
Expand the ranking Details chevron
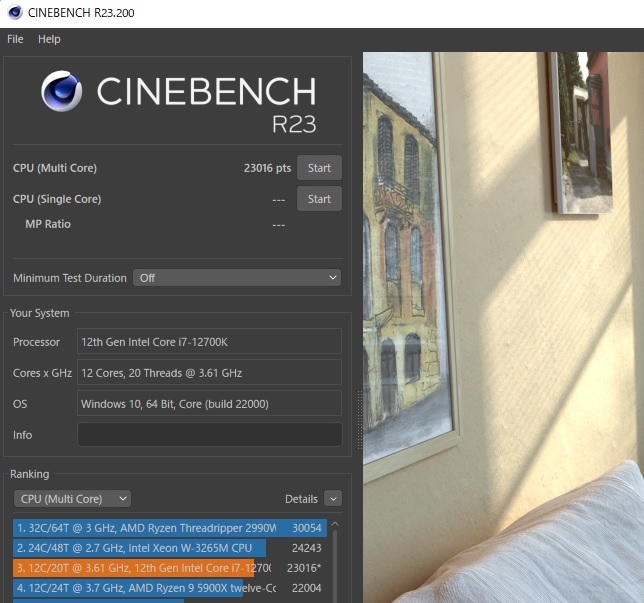(333, 499)
